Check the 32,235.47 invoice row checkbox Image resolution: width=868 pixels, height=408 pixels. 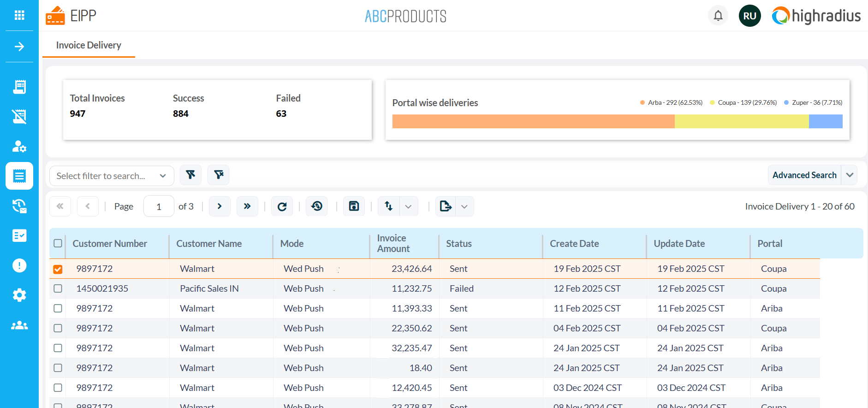(58, 348)
